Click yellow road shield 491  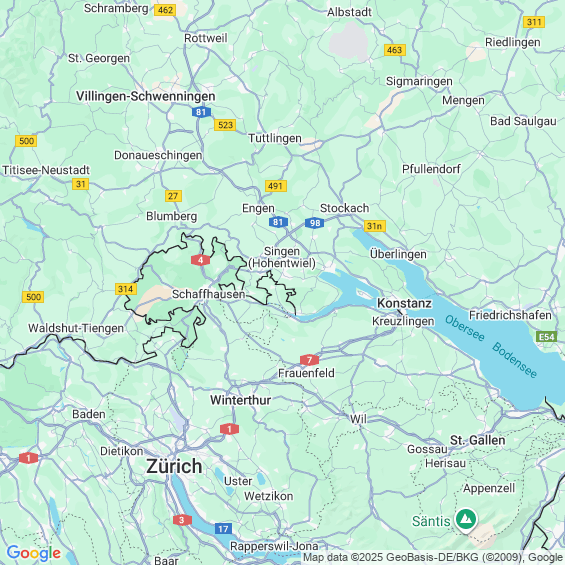(276, 186)
